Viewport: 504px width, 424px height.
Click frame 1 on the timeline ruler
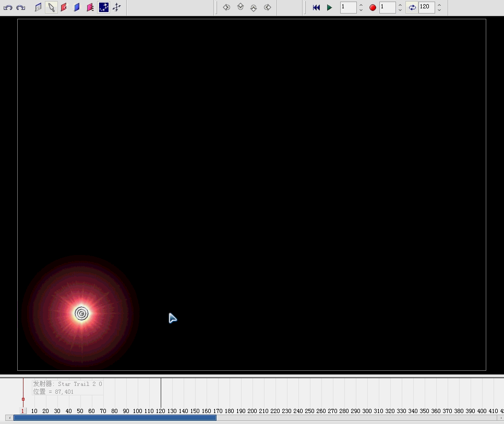[x=22, y=411]
